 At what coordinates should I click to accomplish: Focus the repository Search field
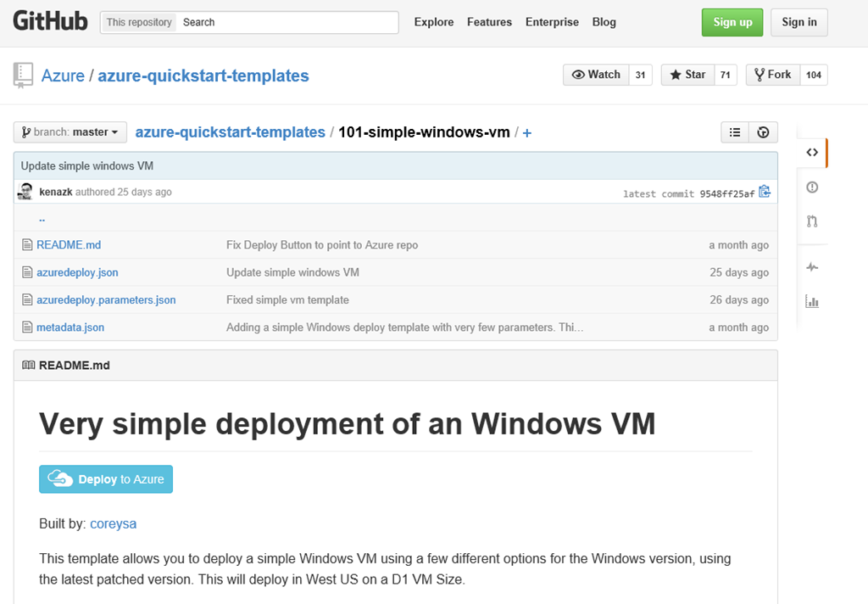(288, 22)
